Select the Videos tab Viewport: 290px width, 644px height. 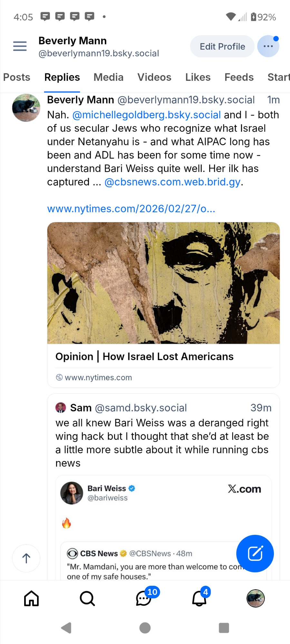(x=154, y=77)
